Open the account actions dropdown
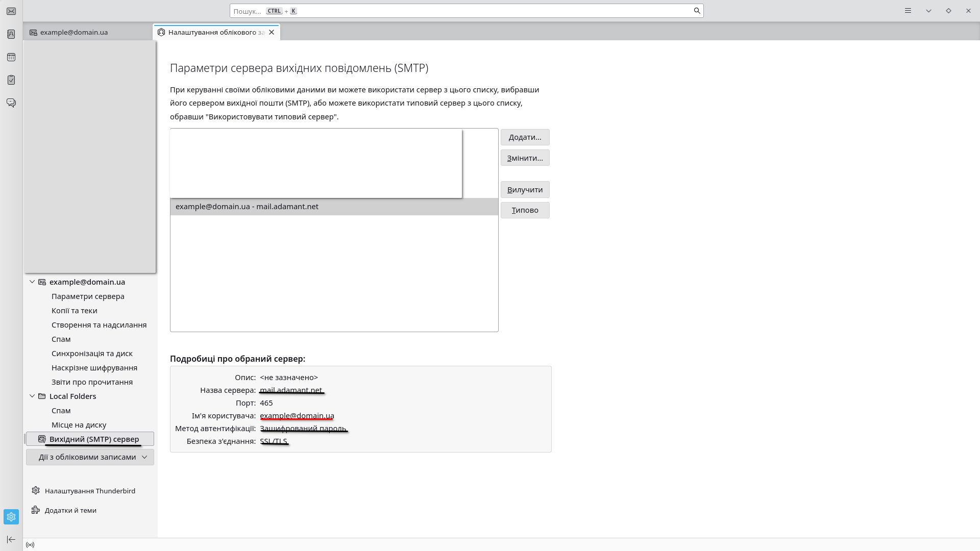 (x=90, y=457)
